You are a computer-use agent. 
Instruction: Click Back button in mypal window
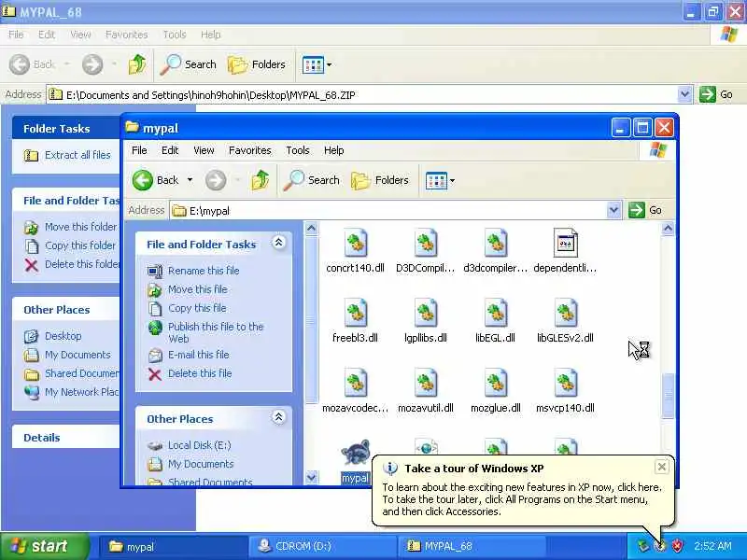pyautogui.click(x=156, y=180)
